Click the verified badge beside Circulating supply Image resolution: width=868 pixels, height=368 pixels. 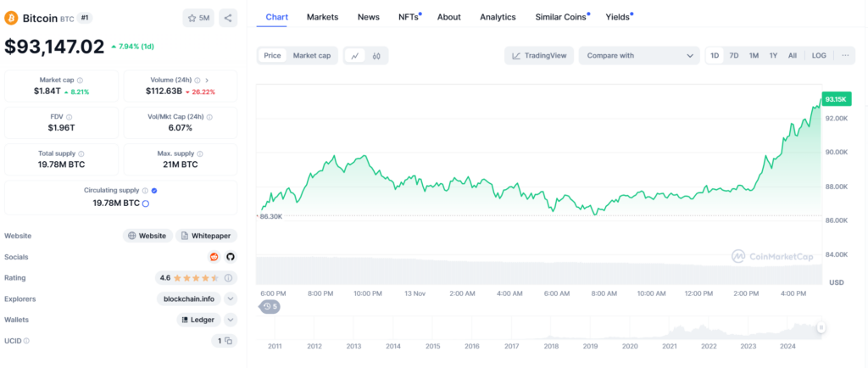[154, 191]
